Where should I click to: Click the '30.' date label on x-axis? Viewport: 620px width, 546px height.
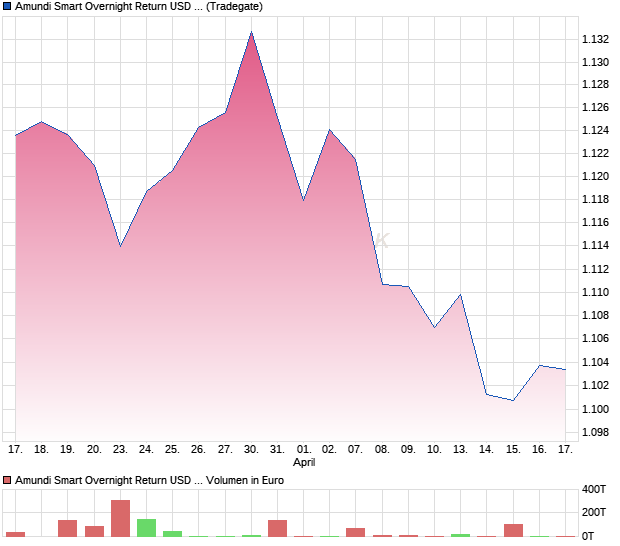click(x=251, y=449)
